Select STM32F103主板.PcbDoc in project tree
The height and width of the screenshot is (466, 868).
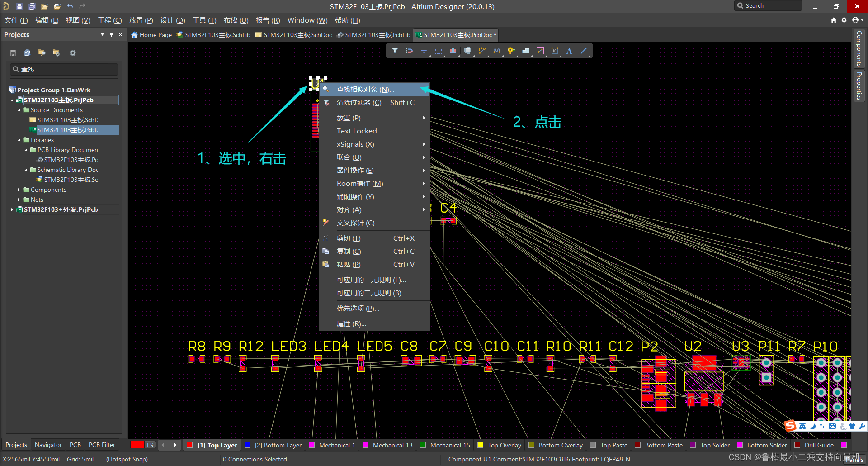[x=68, y=130]
